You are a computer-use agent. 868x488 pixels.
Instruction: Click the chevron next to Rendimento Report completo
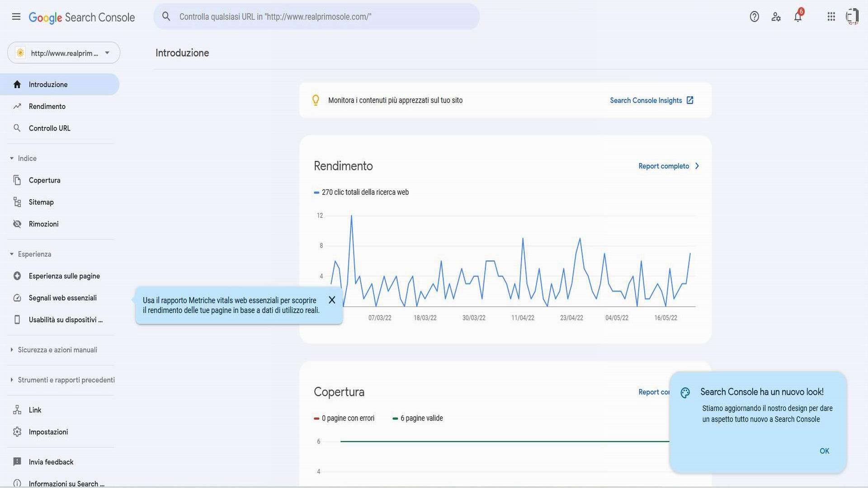[697, 166]
